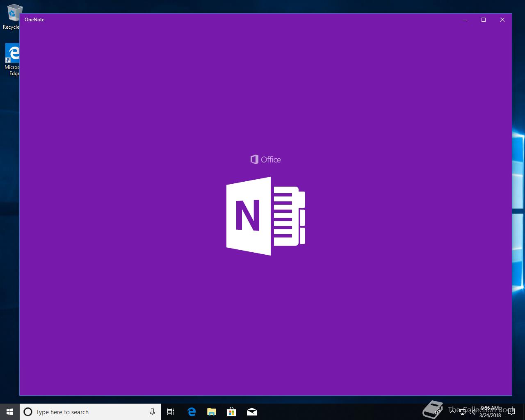Screen dimensions: 525x420
Task: Show hidden system tray icons
Action: 452,411
